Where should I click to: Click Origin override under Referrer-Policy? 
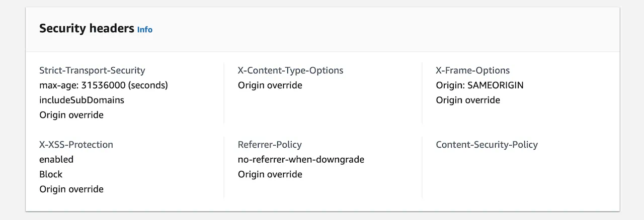[270, 174]
